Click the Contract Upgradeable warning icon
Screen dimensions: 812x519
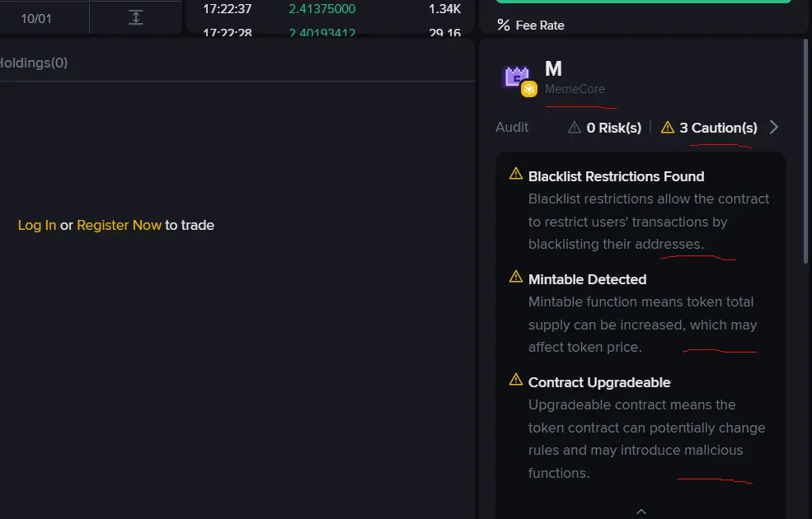click(x=516, y=380)
